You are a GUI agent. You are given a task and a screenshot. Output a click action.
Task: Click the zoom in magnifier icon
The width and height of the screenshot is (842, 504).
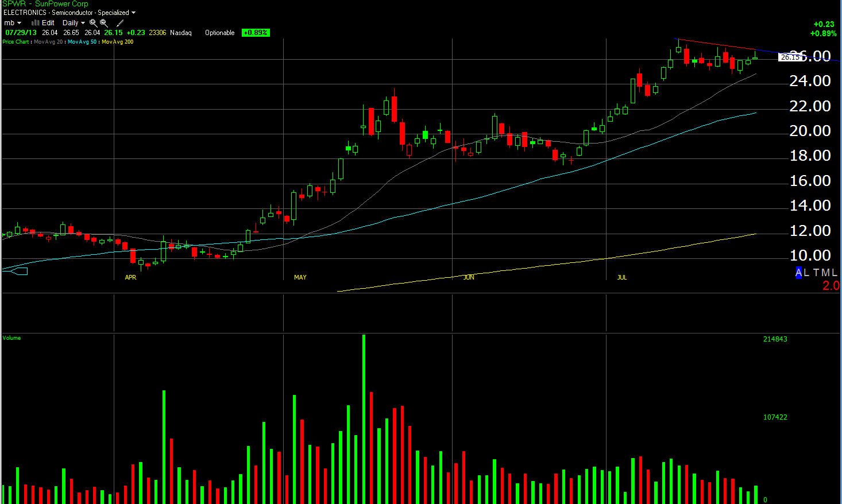[93, 23]
